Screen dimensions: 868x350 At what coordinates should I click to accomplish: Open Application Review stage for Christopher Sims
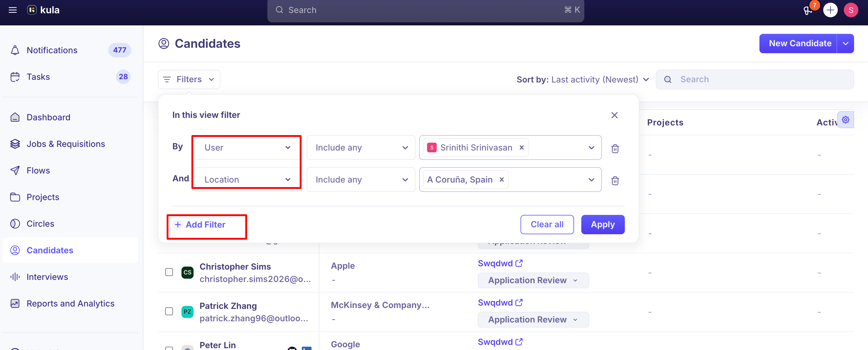point(533,280)
